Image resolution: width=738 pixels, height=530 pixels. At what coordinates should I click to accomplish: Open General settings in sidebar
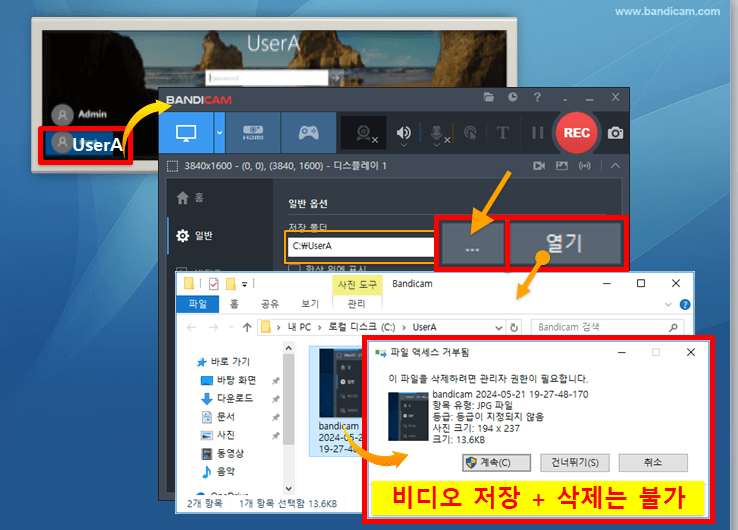194,235
